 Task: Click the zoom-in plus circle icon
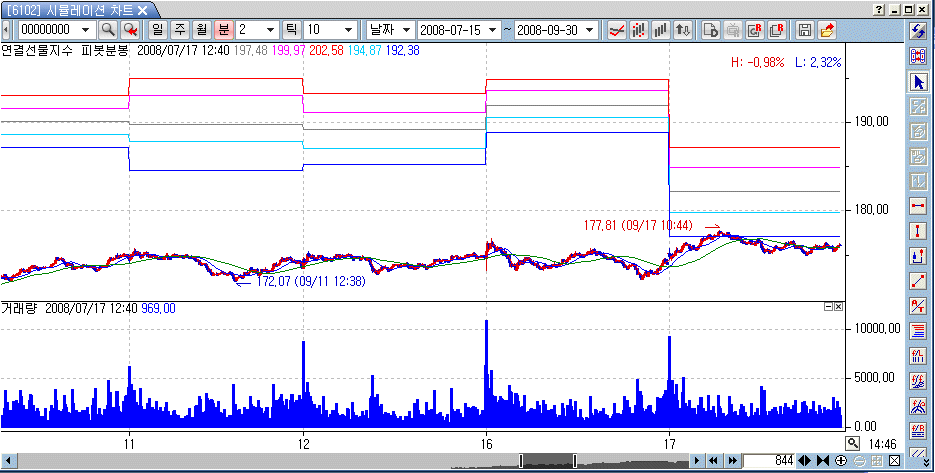(x=841, y=460)
